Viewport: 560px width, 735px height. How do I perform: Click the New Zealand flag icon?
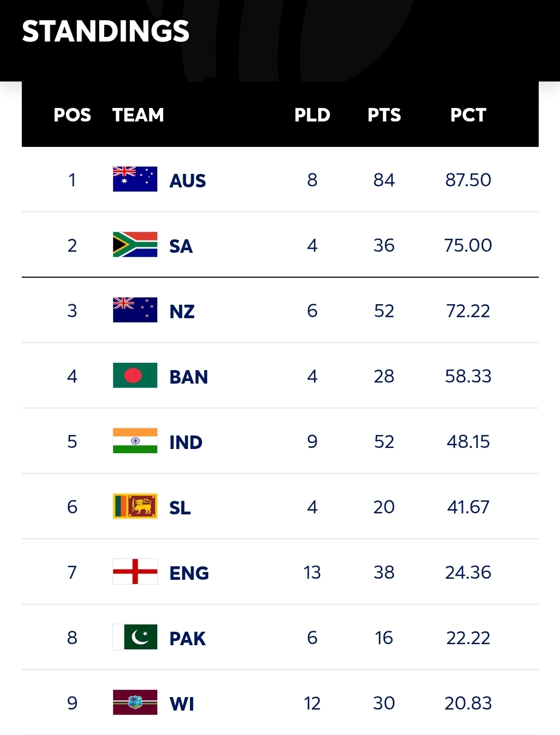pyautogui.click(x=135, y=310)
